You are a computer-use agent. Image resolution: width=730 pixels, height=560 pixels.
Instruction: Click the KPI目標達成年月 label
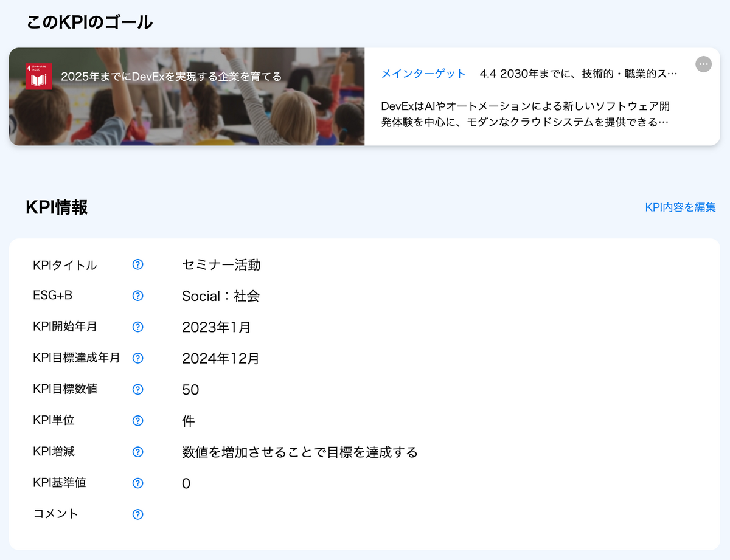point(77,358)
